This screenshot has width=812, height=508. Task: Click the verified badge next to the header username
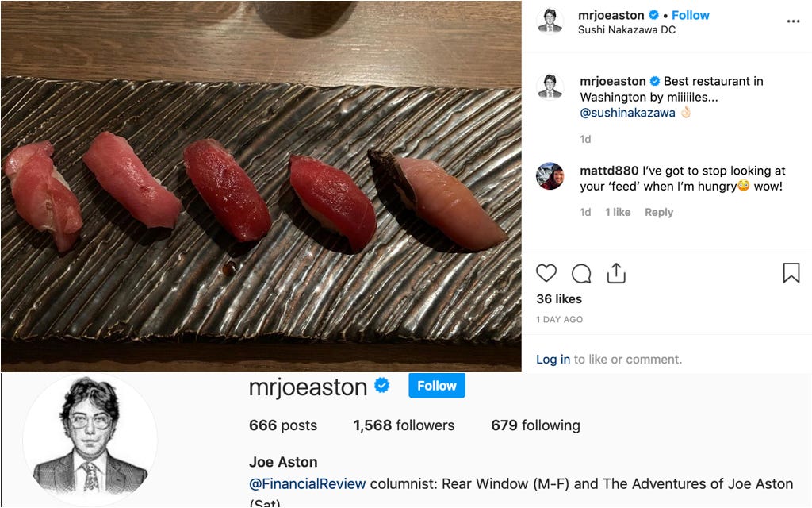(653, 15)
